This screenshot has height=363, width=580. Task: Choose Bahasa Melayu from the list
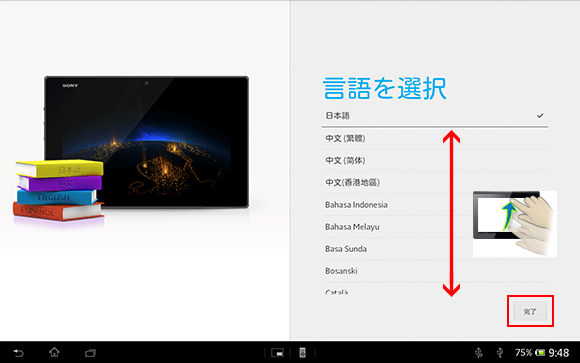coord(435,227)
